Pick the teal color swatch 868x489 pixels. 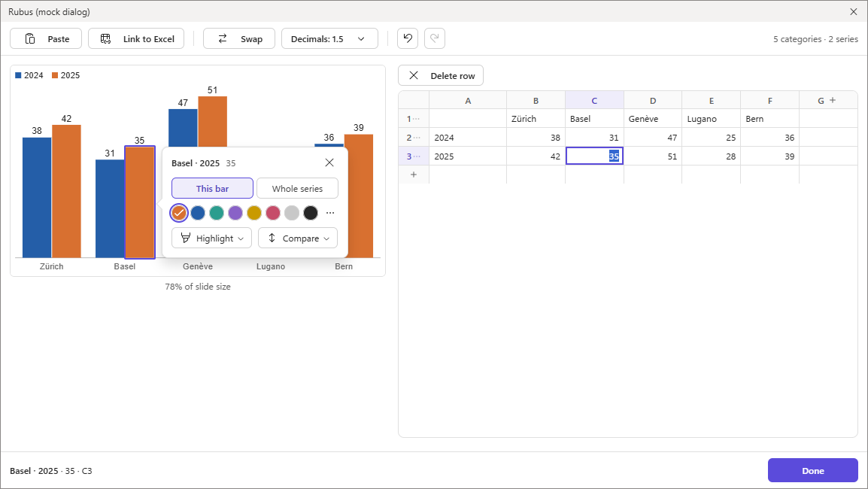click(217, 213)
